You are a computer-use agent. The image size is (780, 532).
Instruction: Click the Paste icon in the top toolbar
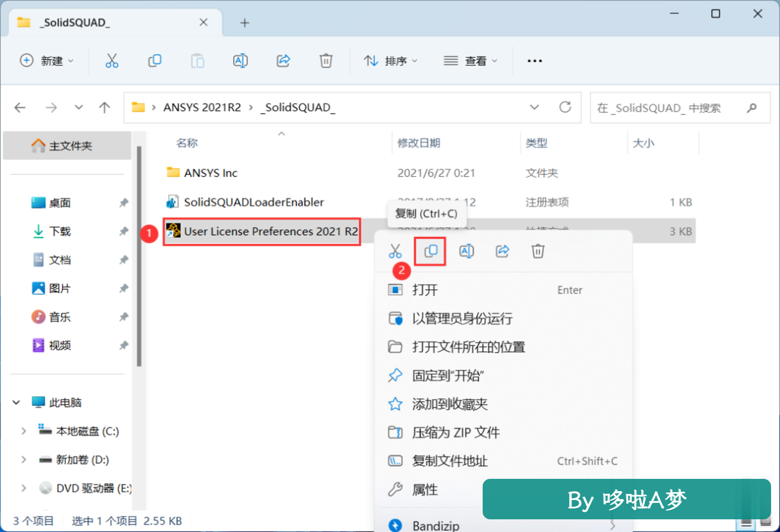click(x=198, y=61)
